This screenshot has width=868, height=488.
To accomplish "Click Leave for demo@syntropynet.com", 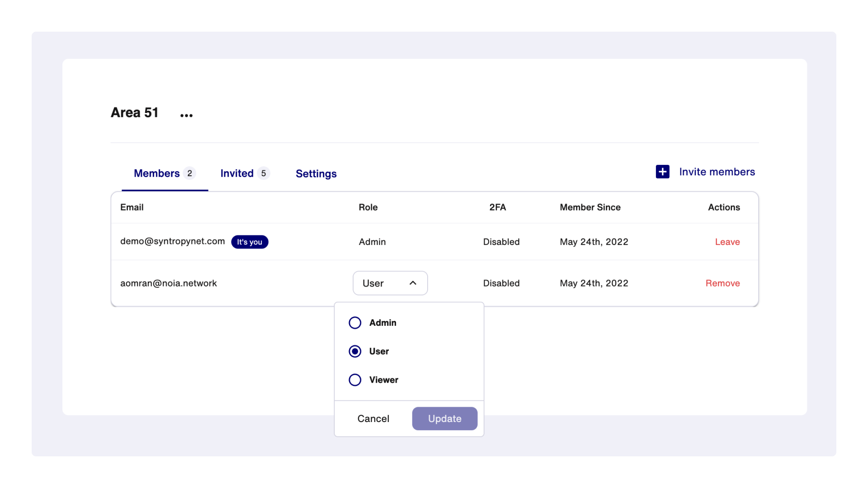I will click(x=727, y=242).
